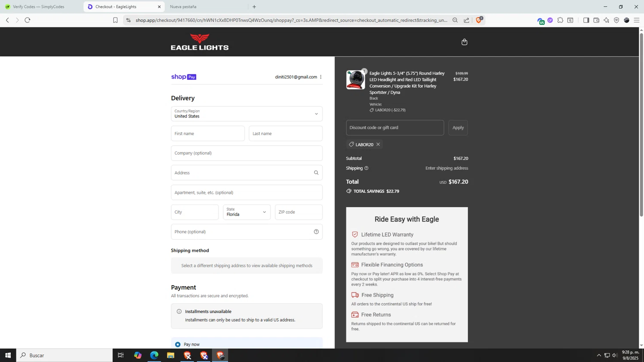Open Brave VPN shield icon

tap(617, 20)
